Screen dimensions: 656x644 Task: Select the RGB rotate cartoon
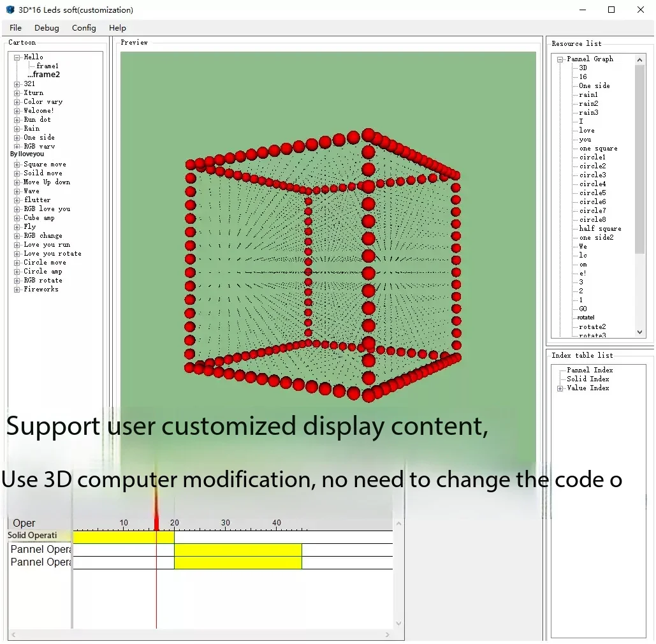click(x=43, y=280)
